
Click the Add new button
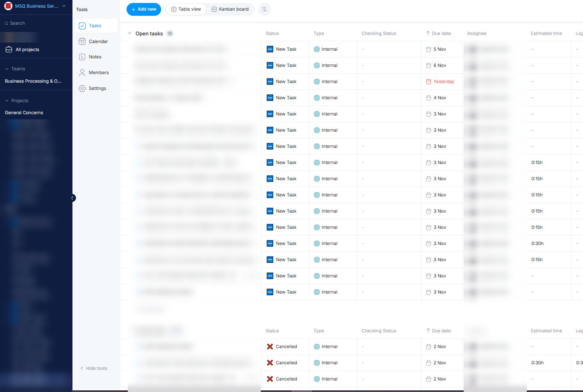[x=144, y=9]
